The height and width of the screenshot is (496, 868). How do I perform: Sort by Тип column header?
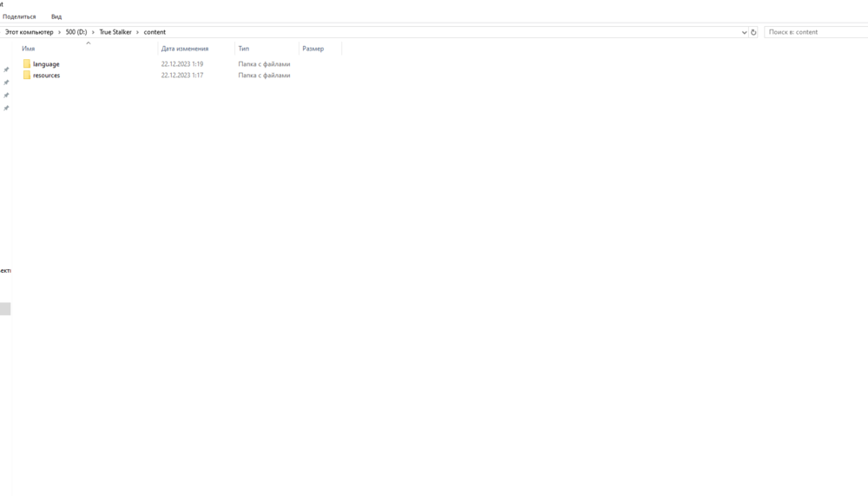pos(244,49)
